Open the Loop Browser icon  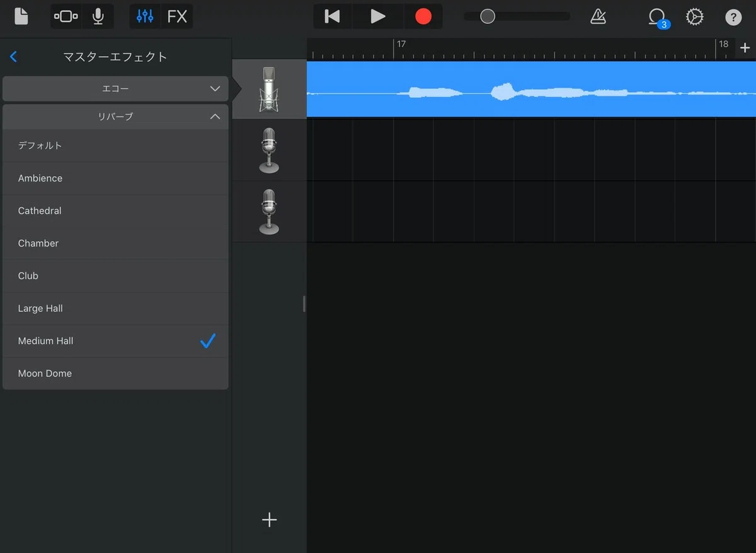657,17
